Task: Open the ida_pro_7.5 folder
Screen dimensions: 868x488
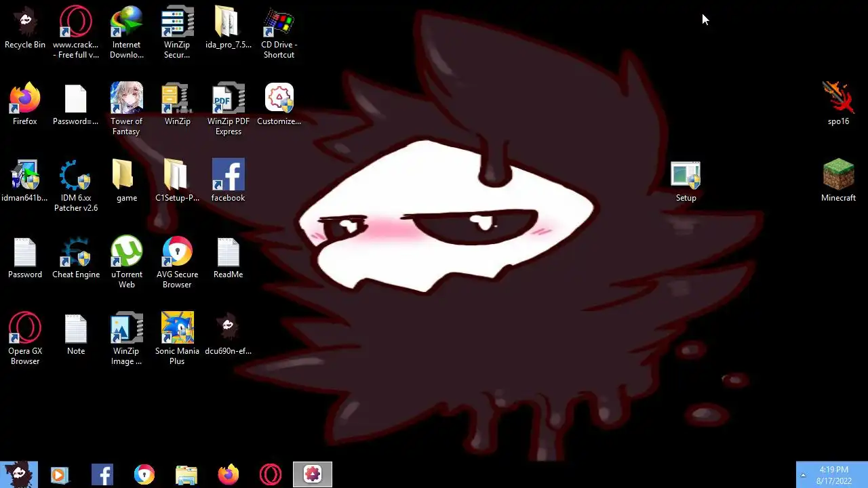Action: point(229,28)
